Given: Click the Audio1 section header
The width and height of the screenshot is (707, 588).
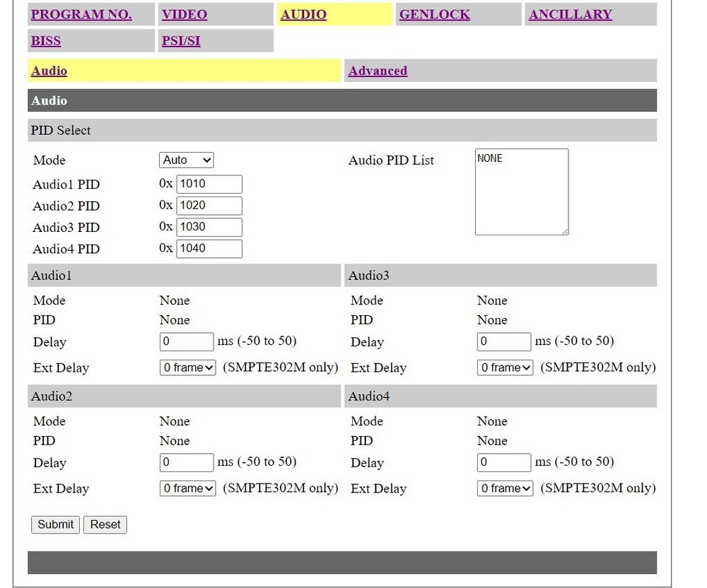Looking at the screenshot, I should [184, 276].
